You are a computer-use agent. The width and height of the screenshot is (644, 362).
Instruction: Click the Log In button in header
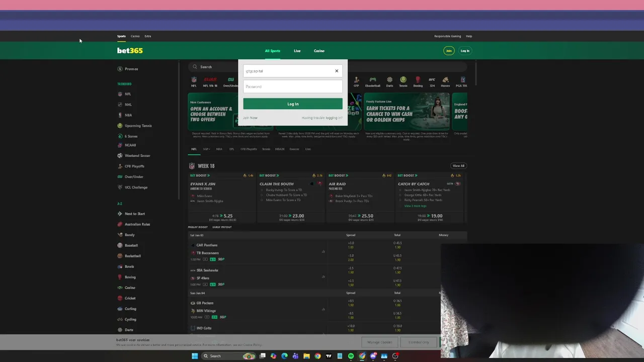pos(465,51)
